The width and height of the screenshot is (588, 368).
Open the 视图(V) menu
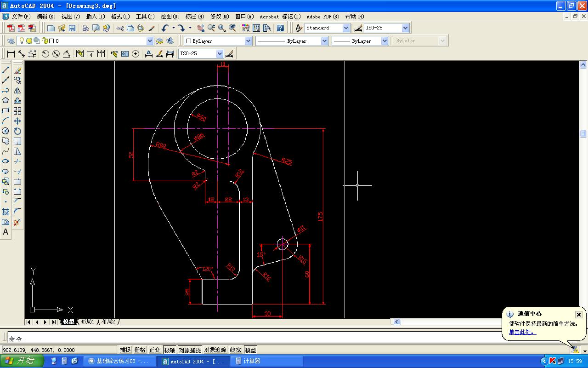[x=70, y=17]
